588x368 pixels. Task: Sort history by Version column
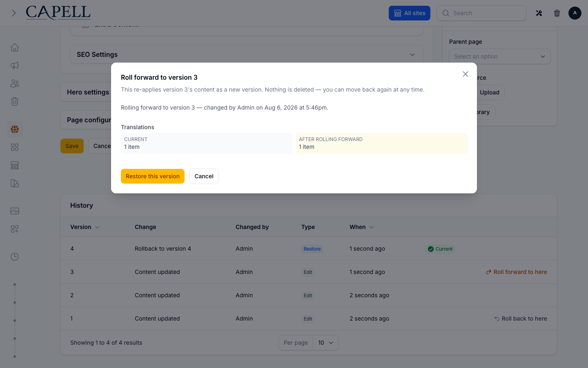point(85,227)
